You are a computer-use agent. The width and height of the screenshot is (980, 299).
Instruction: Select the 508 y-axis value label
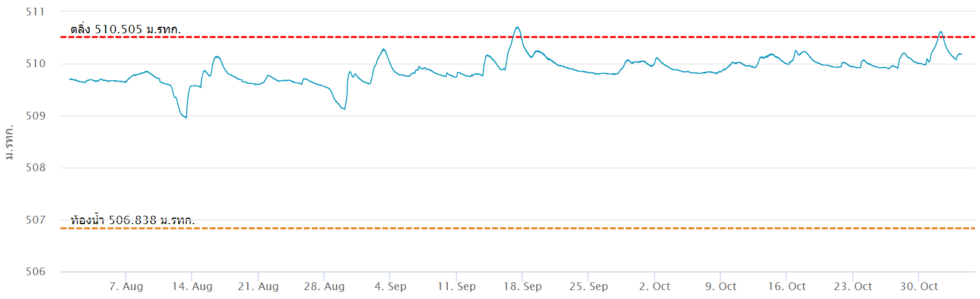click(35, 168)
